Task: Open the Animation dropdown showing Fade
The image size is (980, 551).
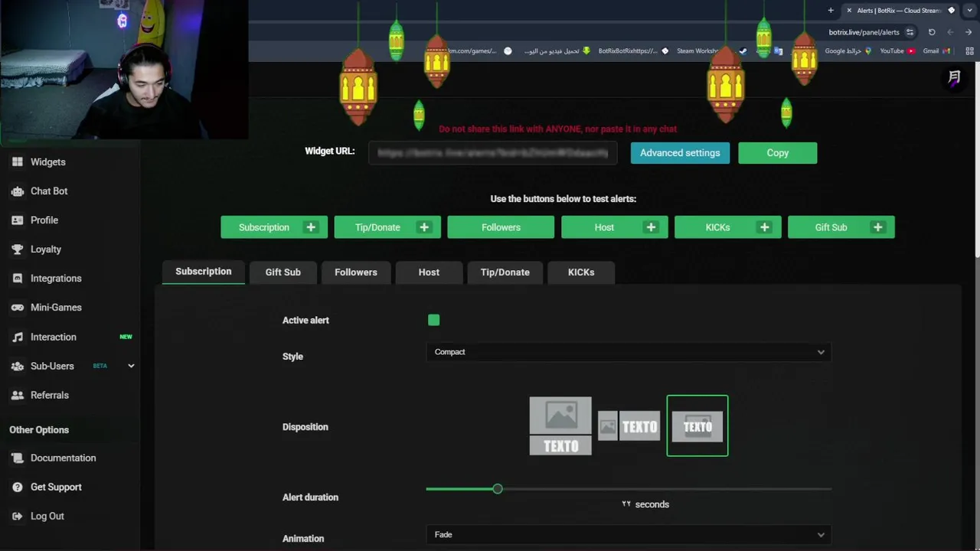Action: [x=629, y=534]
